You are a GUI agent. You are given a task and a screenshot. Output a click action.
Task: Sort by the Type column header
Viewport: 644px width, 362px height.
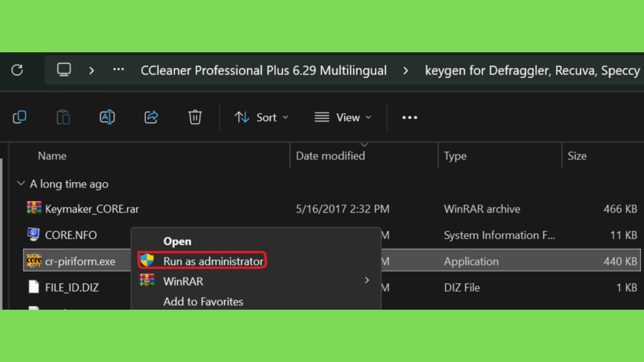click(455, 156)
